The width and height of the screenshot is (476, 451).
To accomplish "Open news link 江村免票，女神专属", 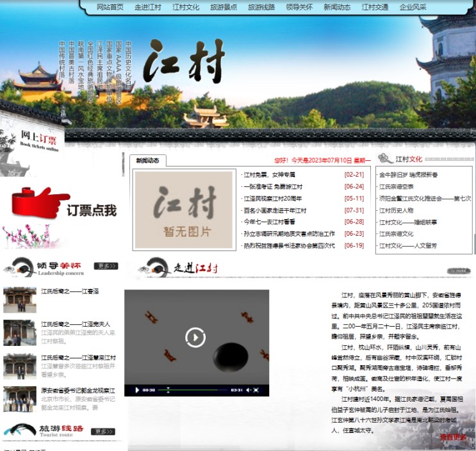I will (270, 175).
